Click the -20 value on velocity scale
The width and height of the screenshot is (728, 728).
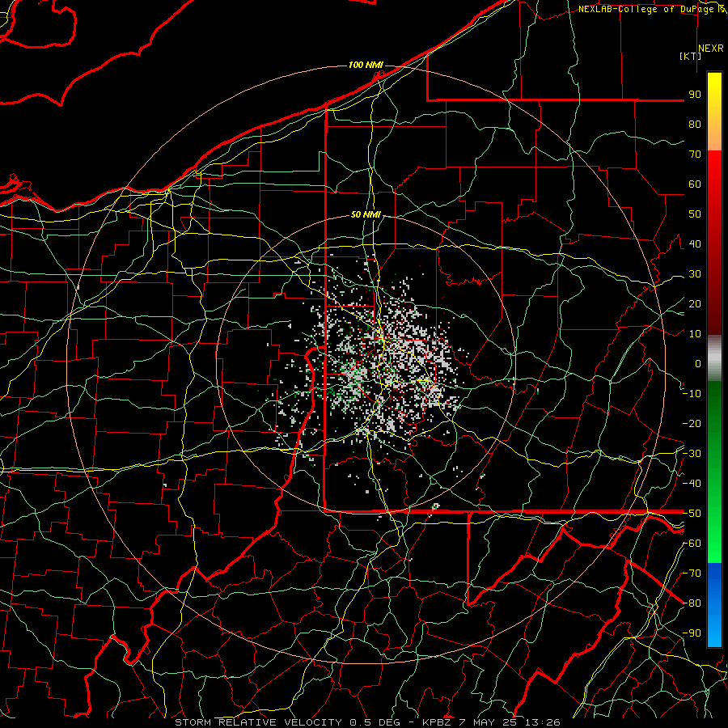(692, 423)
